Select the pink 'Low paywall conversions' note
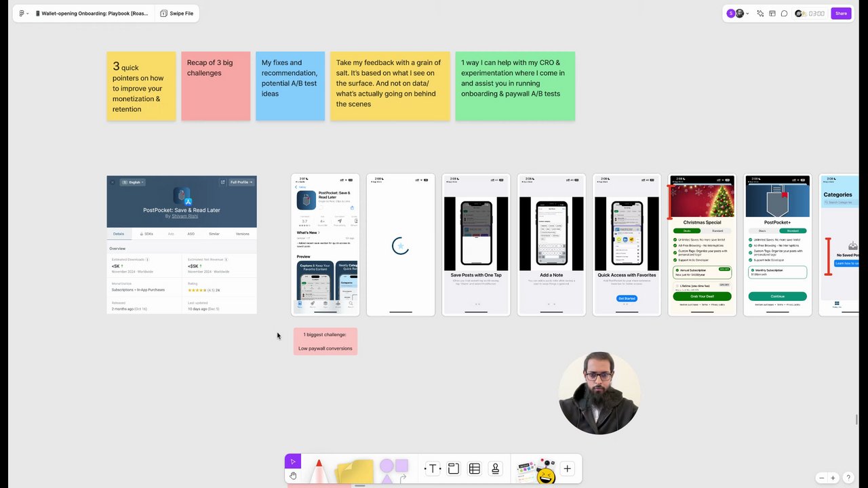This screenshot has width=868, height=488. click(325, 341)
